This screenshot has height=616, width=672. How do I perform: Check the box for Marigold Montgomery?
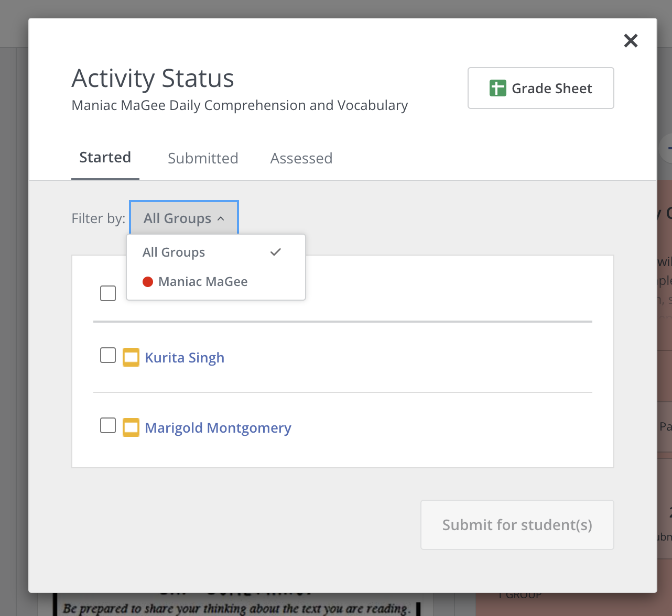point(108,425)
